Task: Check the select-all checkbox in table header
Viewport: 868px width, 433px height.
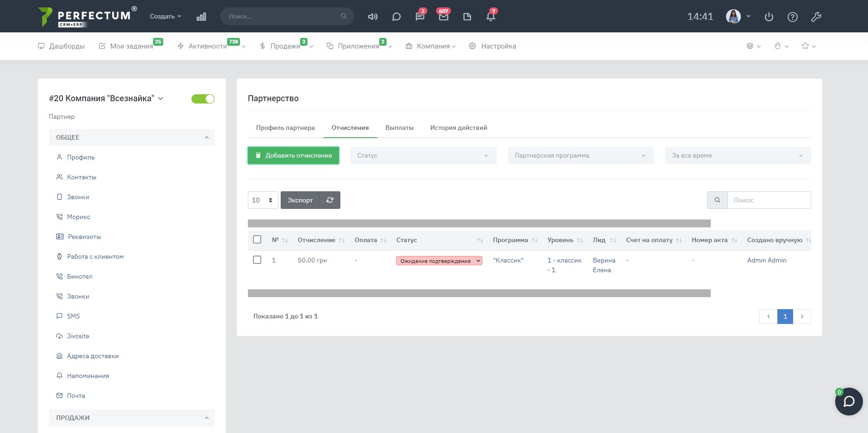Action: click(257, 239)
